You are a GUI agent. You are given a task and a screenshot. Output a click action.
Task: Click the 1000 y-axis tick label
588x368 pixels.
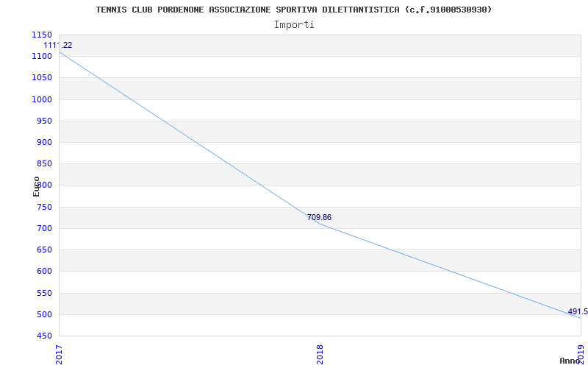[x=42, y=99]
